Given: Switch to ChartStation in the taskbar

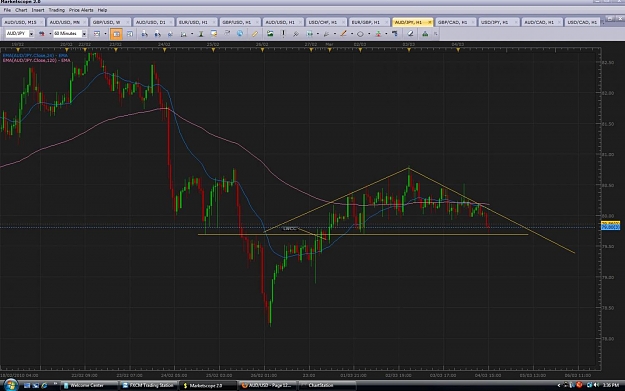Looking at the screenshot, I should (x=327, y=385).
